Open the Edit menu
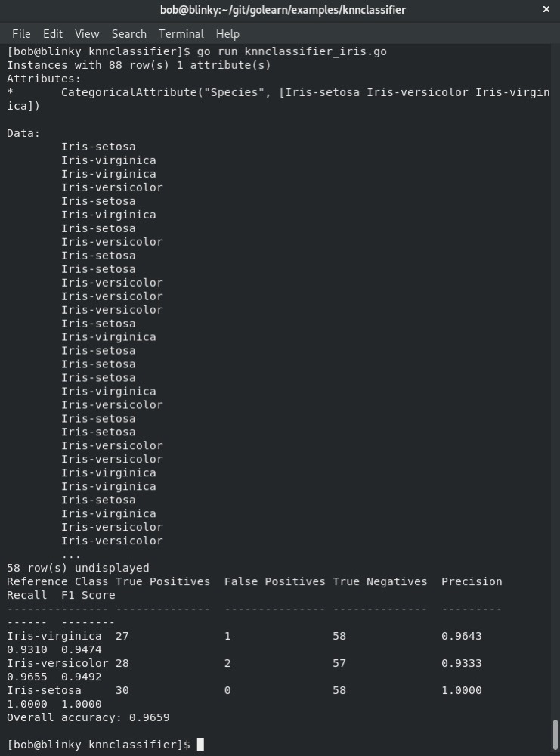 coord(53,34)
